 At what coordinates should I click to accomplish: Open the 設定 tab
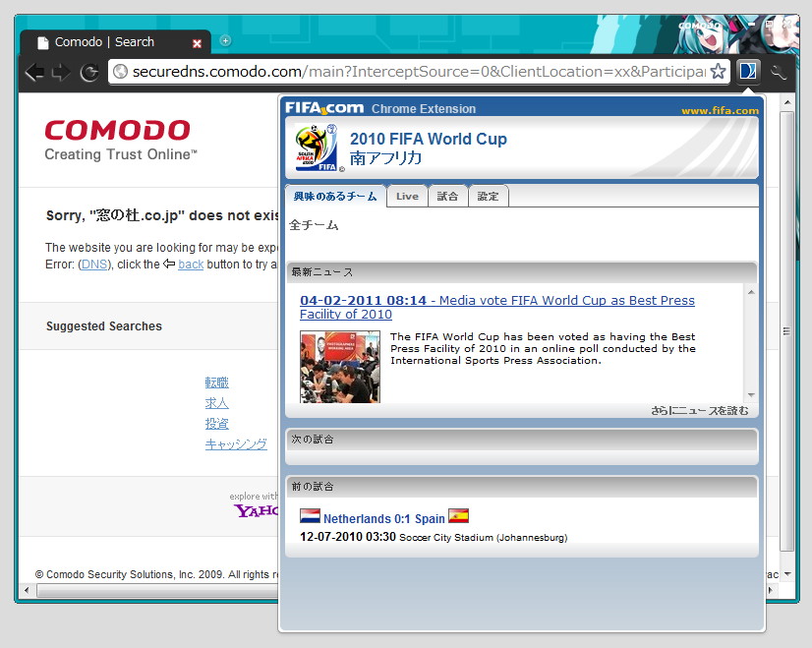coord(488,197)
